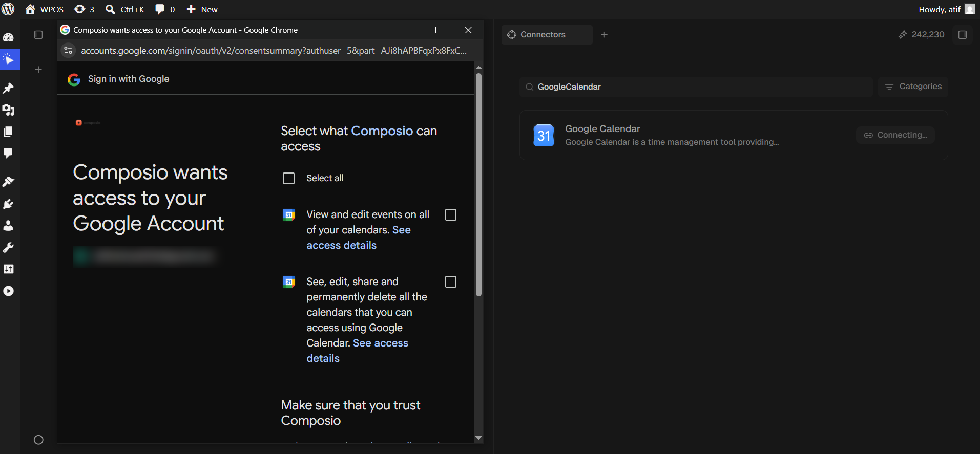Visit the WPOS site home
Viewport: 980px width, 454px height.
click(45, 9)
